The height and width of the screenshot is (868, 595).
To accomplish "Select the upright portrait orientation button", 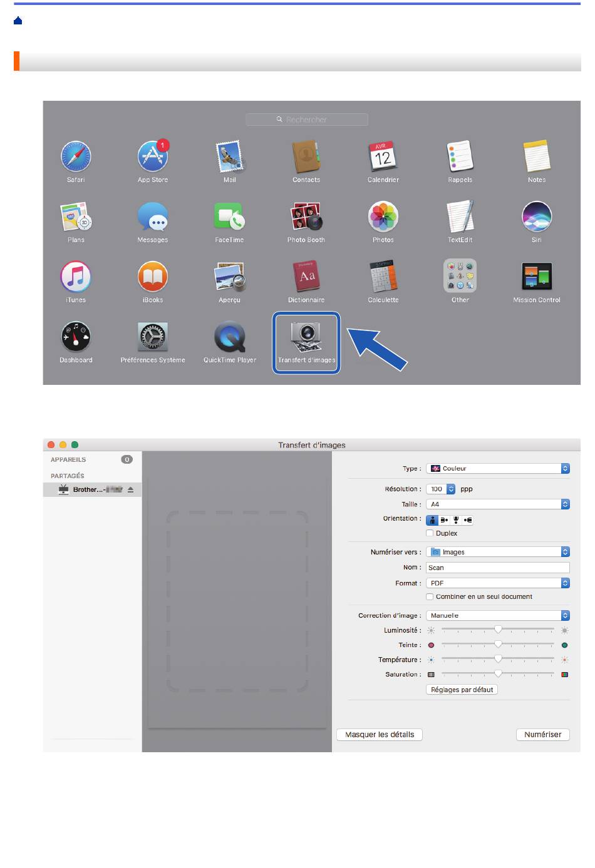I will (432, 519).
